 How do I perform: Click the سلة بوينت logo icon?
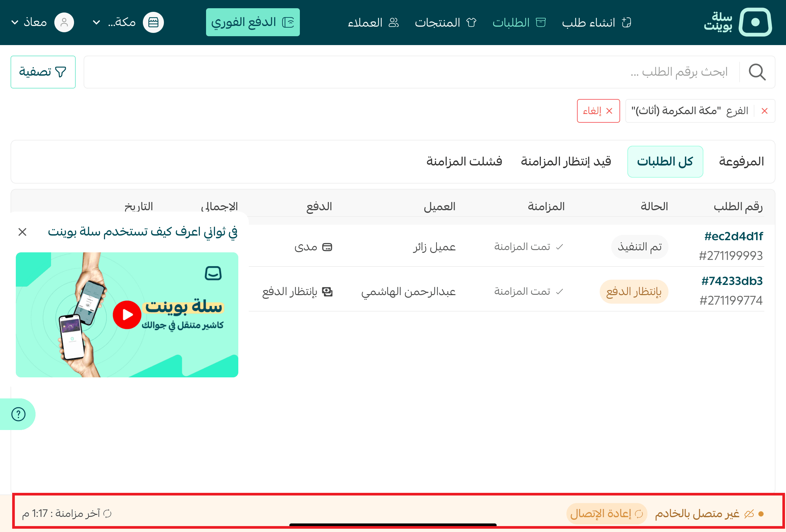[755, 22]
